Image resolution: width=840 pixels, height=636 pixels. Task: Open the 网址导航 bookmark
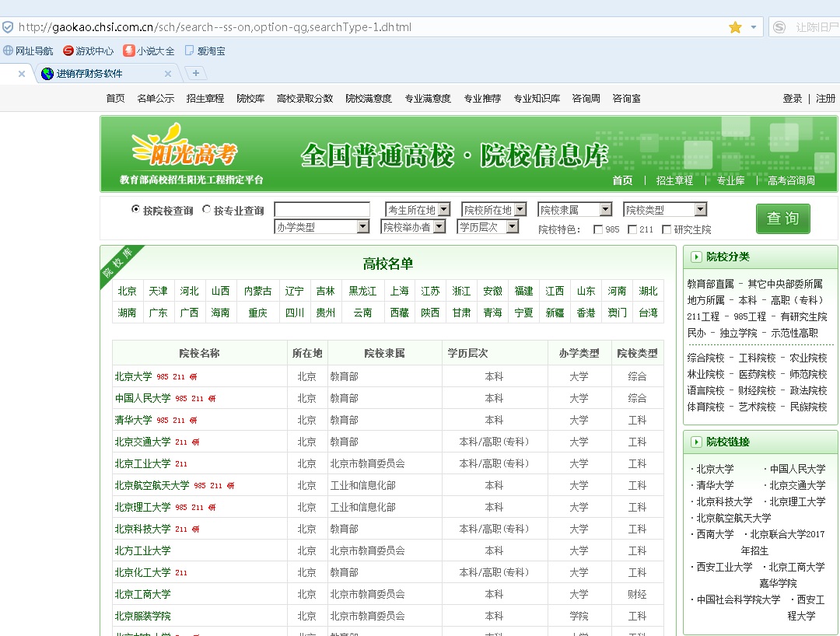(x=28, y=51)
